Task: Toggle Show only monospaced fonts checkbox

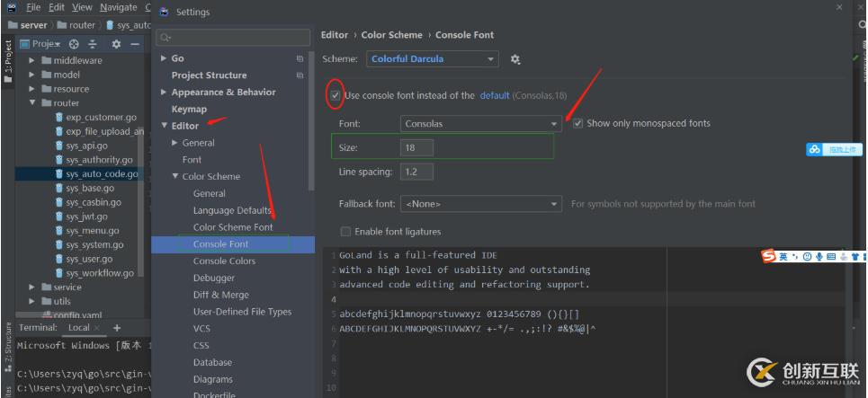Action: click(x=578, y=123)
